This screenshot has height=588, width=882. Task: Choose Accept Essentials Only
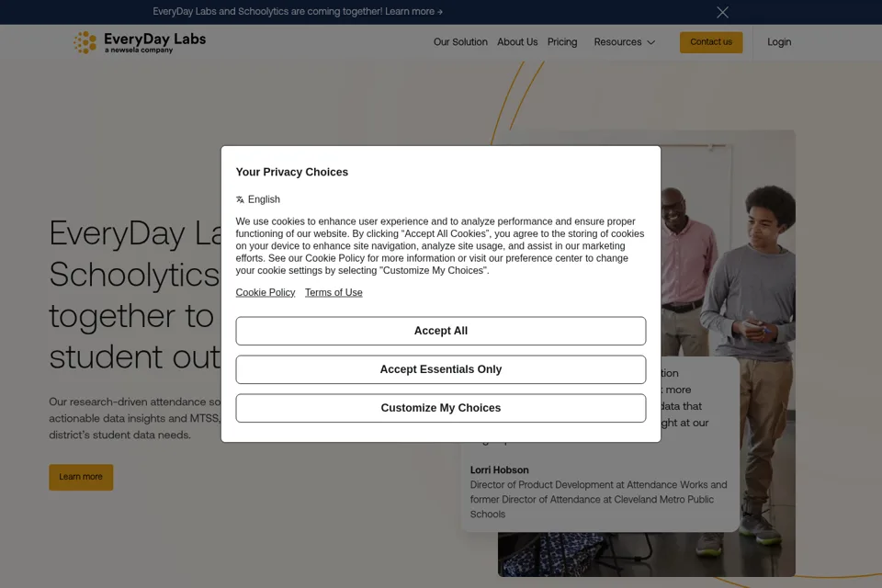click(440, 369)
